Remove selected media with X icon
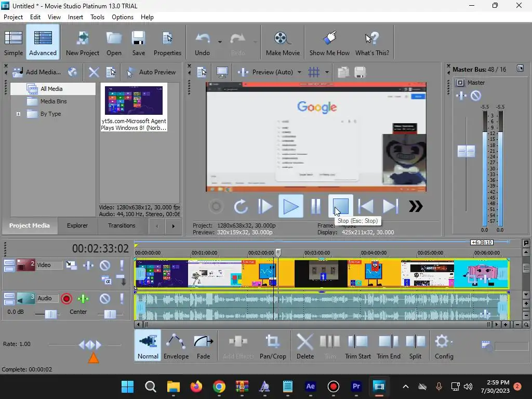Image resolution: width=532 pixels, height=399 pixels. pyautogui.click(x=94, y=72)
